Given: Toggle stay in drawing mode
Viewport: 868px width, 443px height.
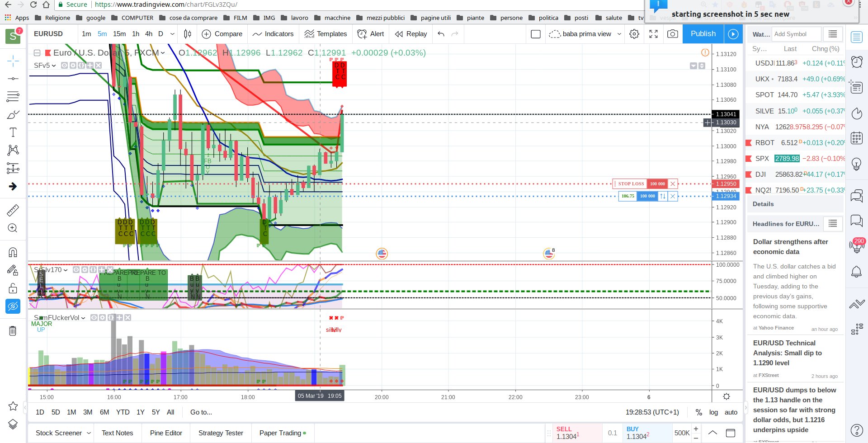Looking at the screenshot, I should click(13, 270).
